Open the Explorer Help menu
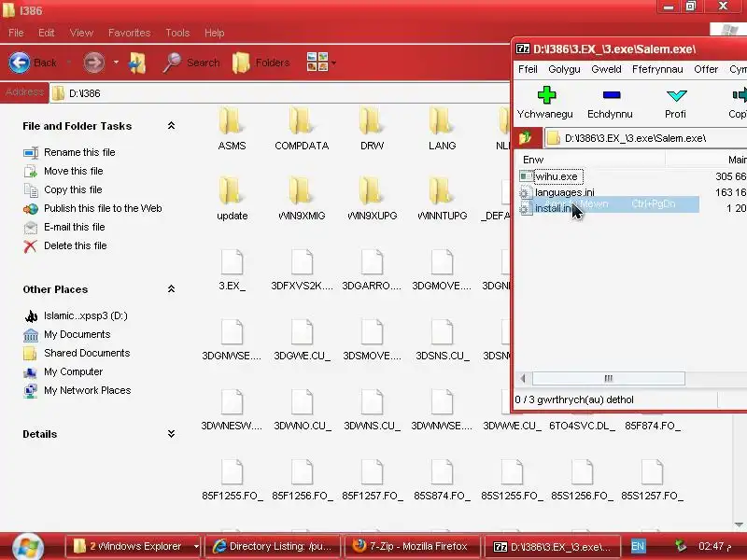Image resolution: width=747 pixels, height=560 pixels. click(215, 33)
